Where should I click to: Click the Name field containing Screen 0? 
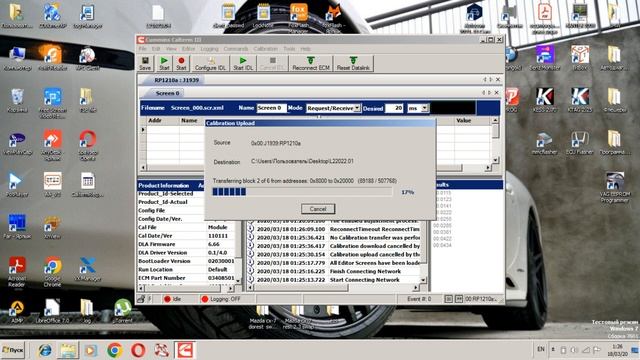point(271,108)
